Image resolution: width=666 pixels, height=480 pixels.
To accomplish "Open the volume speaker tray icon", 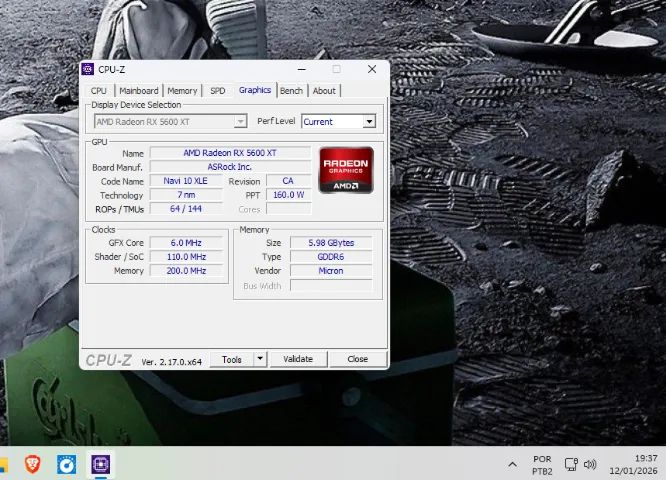I will (590, 464).
